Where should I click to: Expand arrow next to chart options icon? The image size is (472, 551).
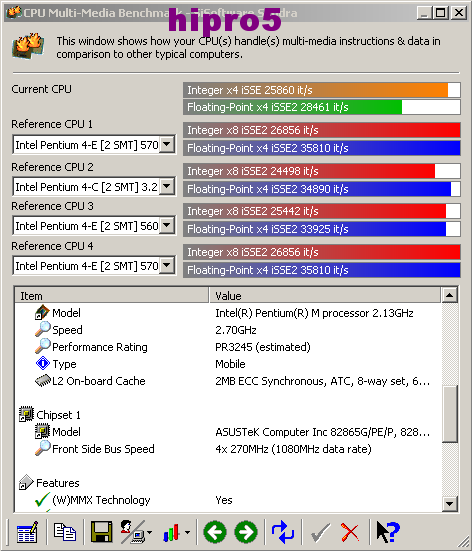click(187, 533)
